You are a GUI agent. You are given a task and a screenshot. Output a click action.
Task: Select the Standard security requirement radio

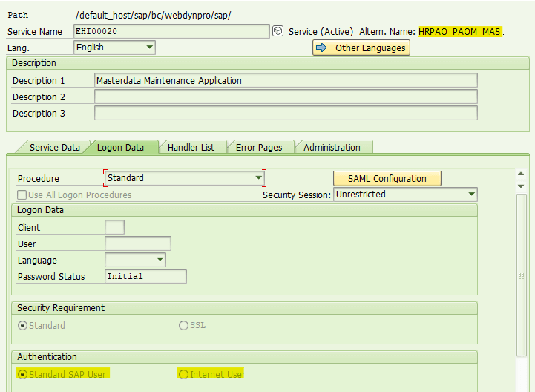point(22,325)
